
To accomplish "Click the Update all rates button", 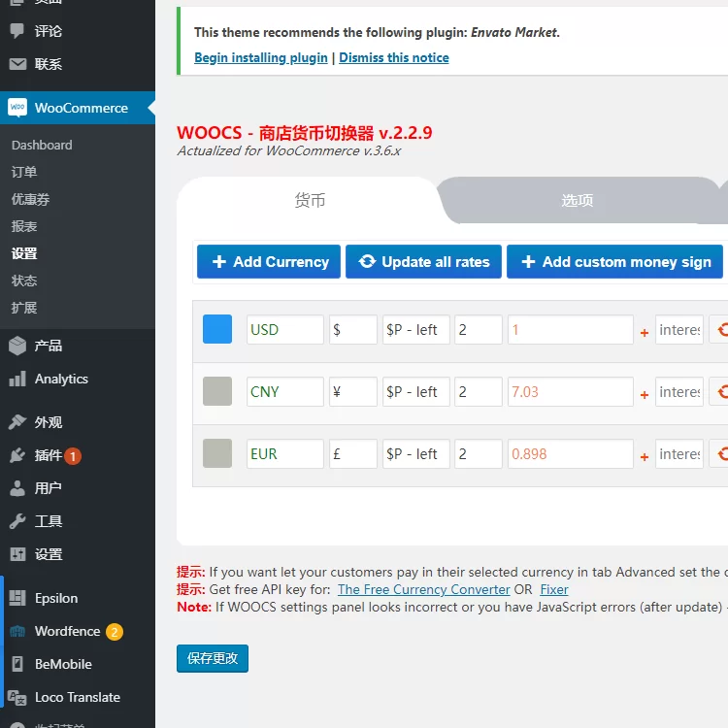I will coord(423,262).
